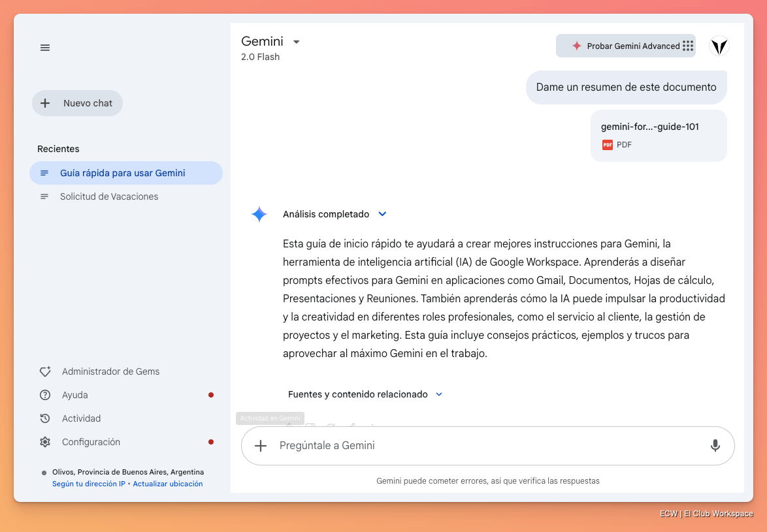This screenshot has height=532, width=767.
Task: Click the sparkle icon in Probar Gemini Advanced
Action: pyautogui.click(x=577, y=46)
